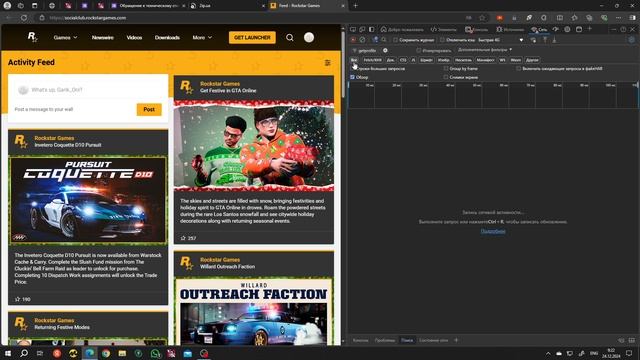Click the Rockstar Games logo in the header

click(32, 37)
